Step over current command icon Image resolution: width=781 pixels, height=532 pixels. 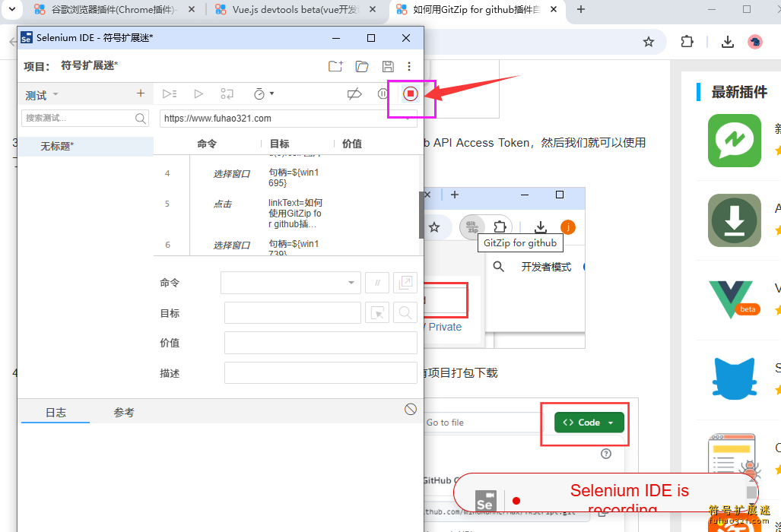click(x=227, y=93)
